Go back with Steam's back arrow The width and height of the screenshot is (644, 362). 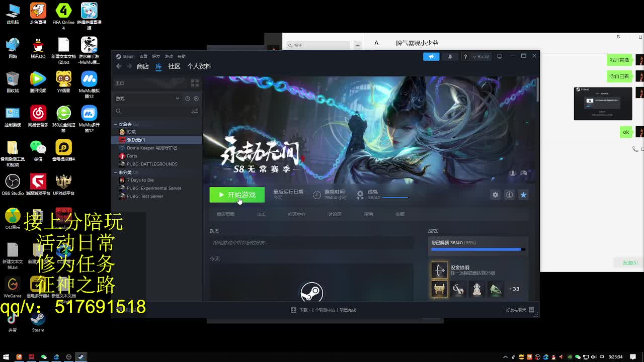(119, 66)
